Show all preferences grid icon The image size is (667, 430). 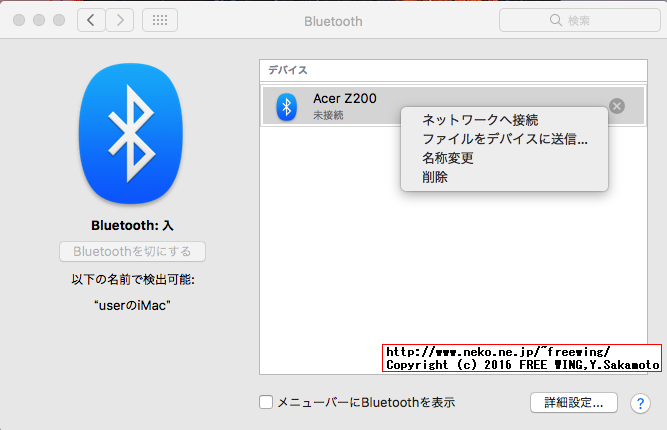click(x=161, y=20)
